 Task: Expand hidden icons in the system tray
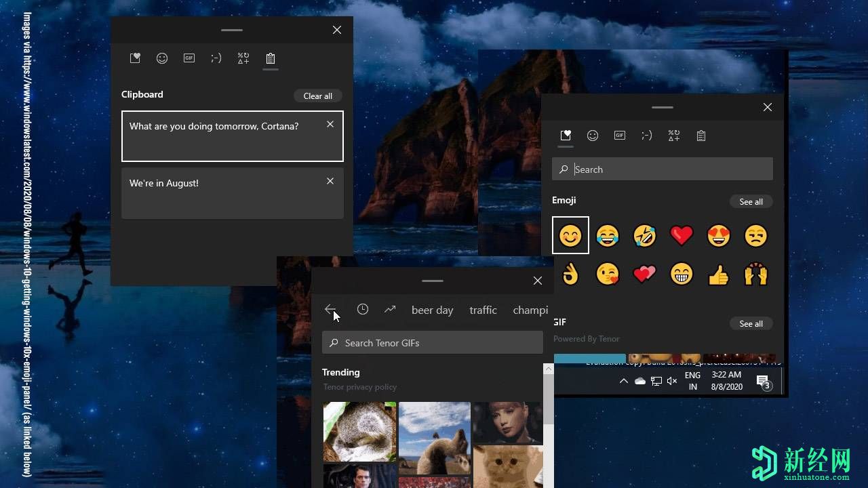click(x=624, y=380)
